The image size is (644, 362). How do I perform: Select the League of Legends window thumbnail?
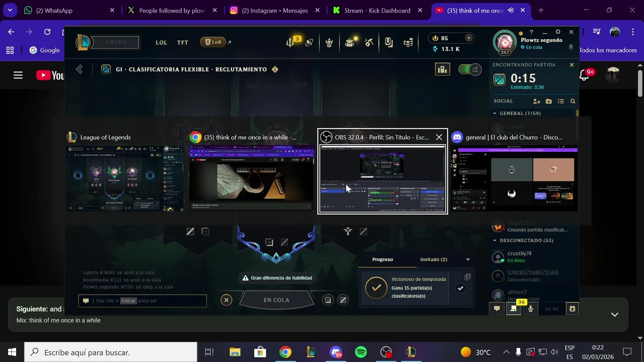(125, 178)
